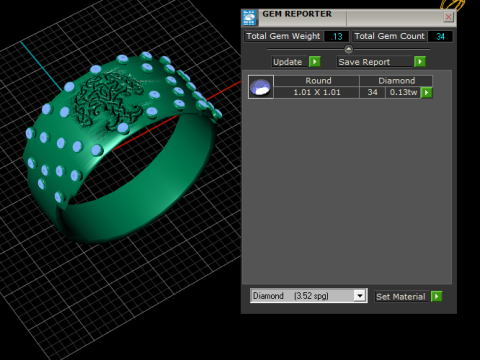Click the Round column header
Screen dimensions: 480x360
pos(317,81)
